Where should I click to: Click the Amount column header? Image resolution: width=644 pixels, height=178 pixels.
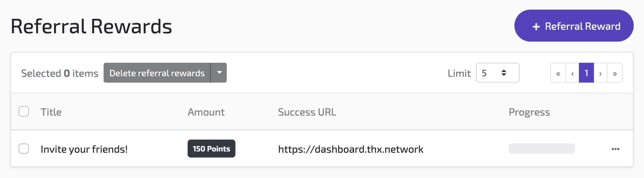pos(206,112)
